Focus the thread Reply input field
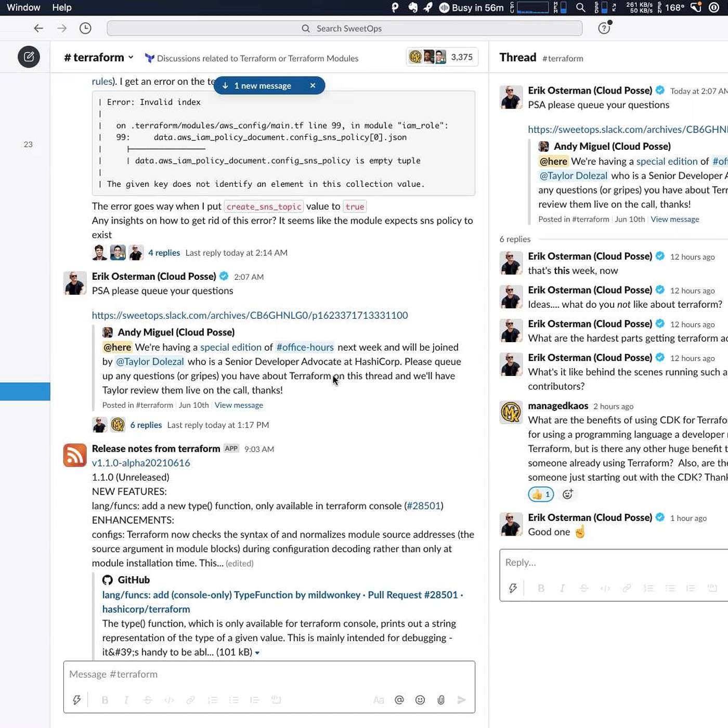728x728 pixels. pos(614,562)
